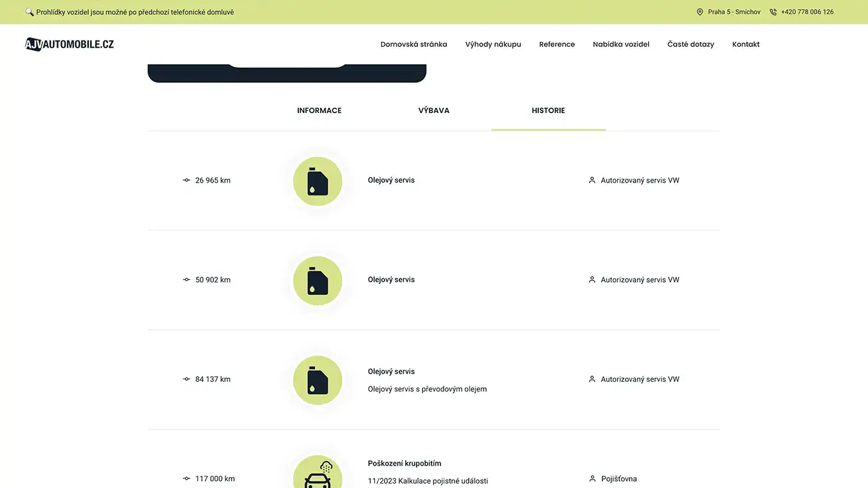Click the magnifier icon in top banner
Screen dimensions: 868x488
click(x=29, y=12)
